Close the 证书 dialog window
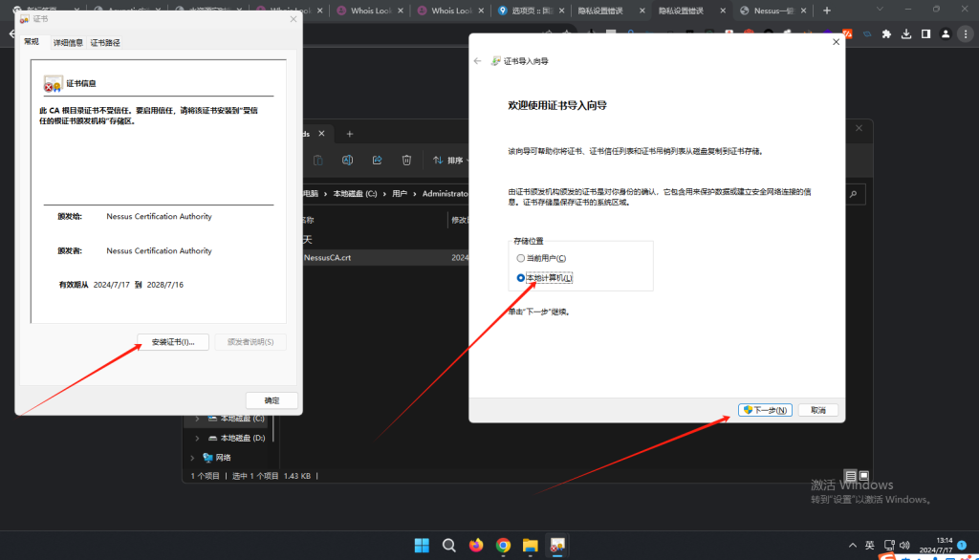 [294, 19]
